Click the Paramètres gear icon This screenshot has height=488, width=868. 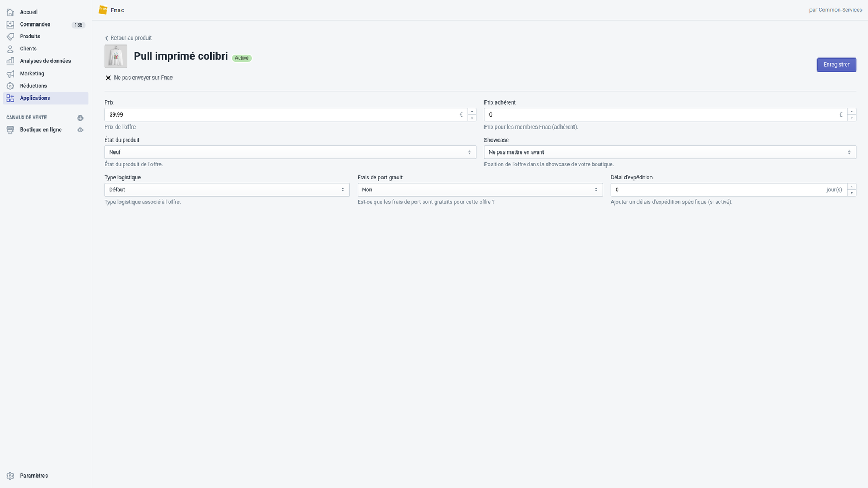click(10, 476)
